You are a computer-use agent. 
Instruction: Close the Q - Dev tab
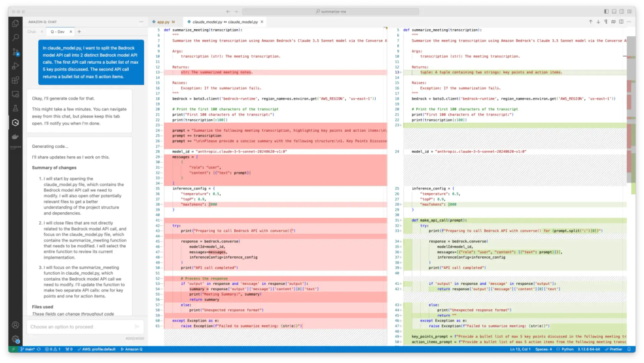click(x=70, y=32)
